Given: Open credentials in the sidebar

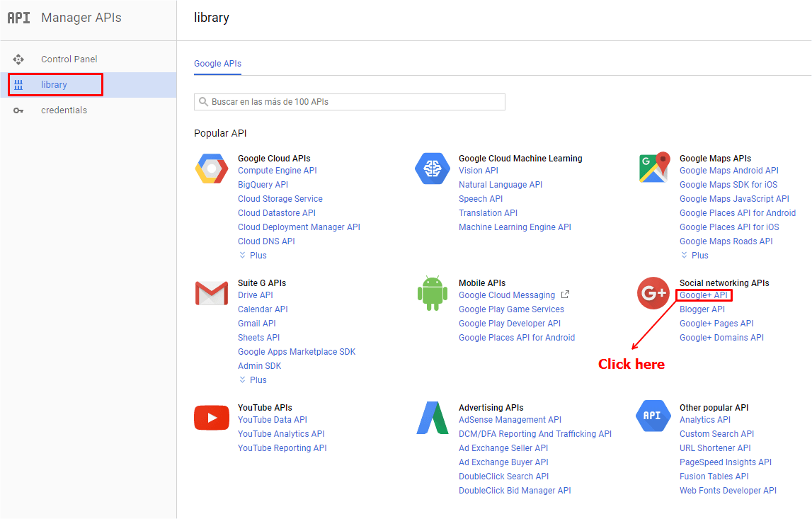Looking at the screenshot, I should (64, 110).
